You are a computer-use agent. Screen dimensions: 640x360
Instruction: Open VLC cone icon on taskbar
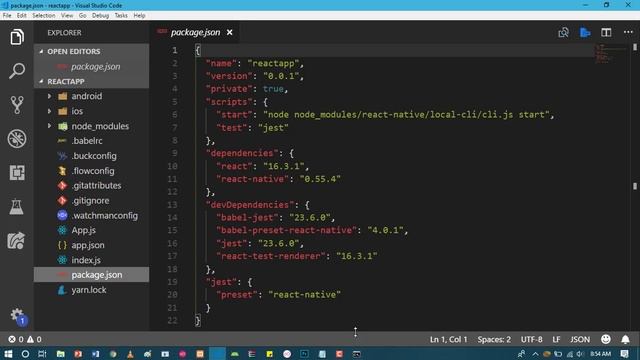click(x=130, y=354)
